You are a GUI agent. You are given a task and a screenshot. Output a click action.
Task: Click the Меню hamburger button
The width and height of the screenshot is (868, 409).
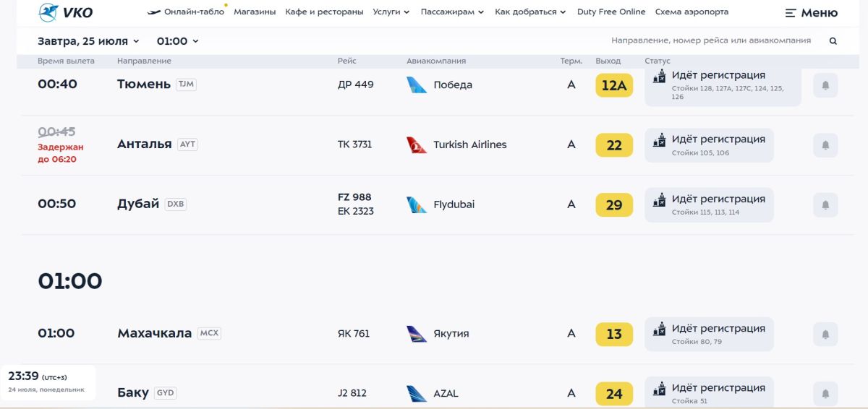click(x=812, y=13)
